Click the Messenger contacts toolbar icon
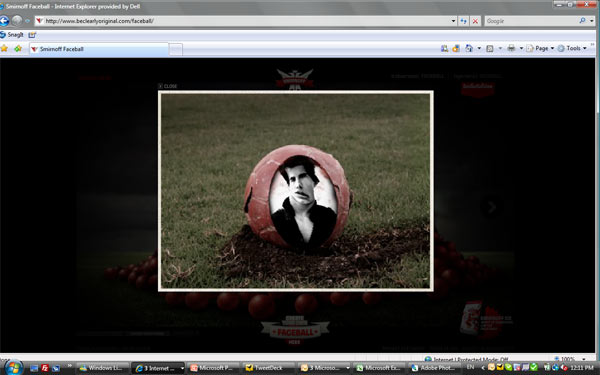The height and width of the screenshot is (375, 600). [x=444, y=48]
